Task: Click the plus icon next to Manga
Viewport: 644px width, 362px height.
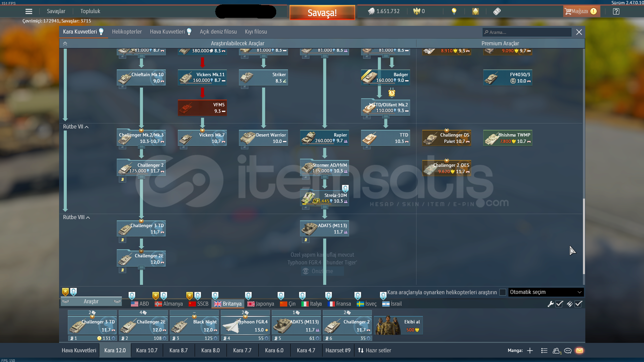Action: coord(530,351)
